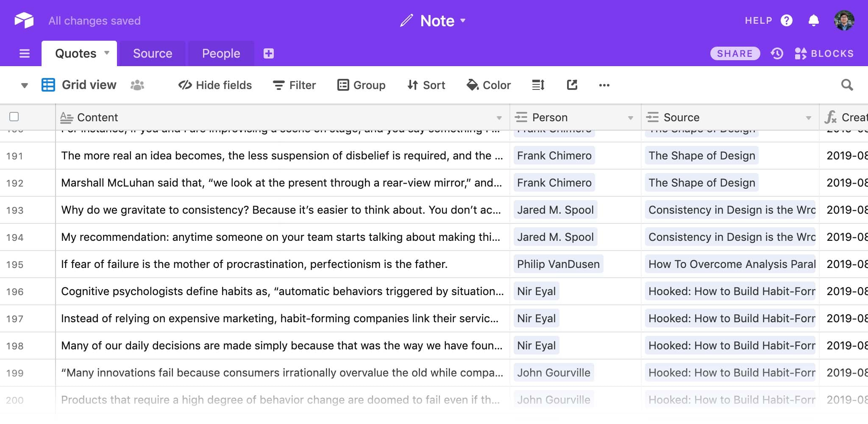The image size is (868, 424).
Task: Click the row height icon
Action: [538, 85]
